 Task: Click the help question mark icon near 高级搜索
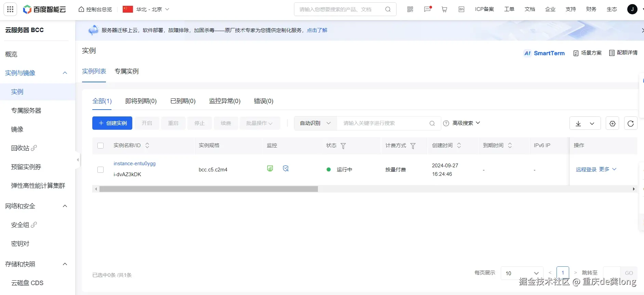point(446,123)
